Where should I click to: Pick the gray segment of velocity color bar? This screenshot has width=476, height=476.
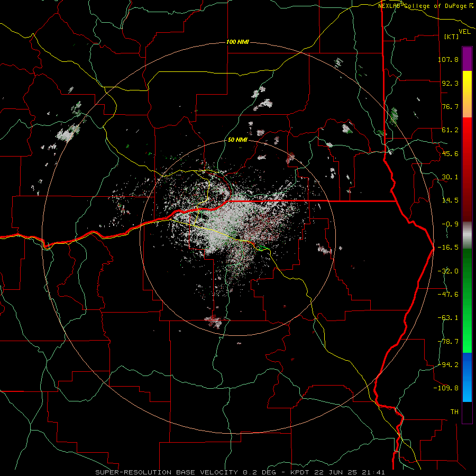(x=467, y=235)
